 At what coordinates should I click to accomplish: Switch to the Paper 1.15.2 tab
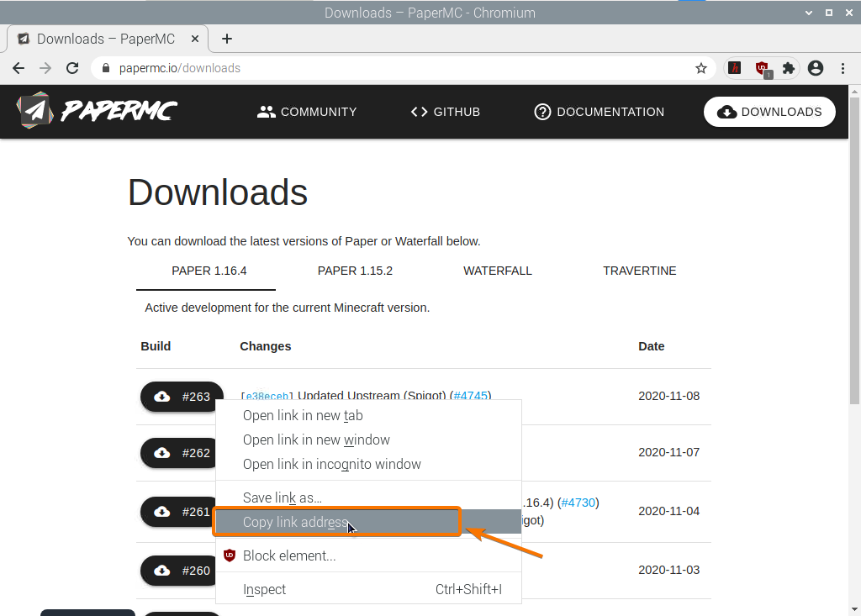click(x=356, y=271)
